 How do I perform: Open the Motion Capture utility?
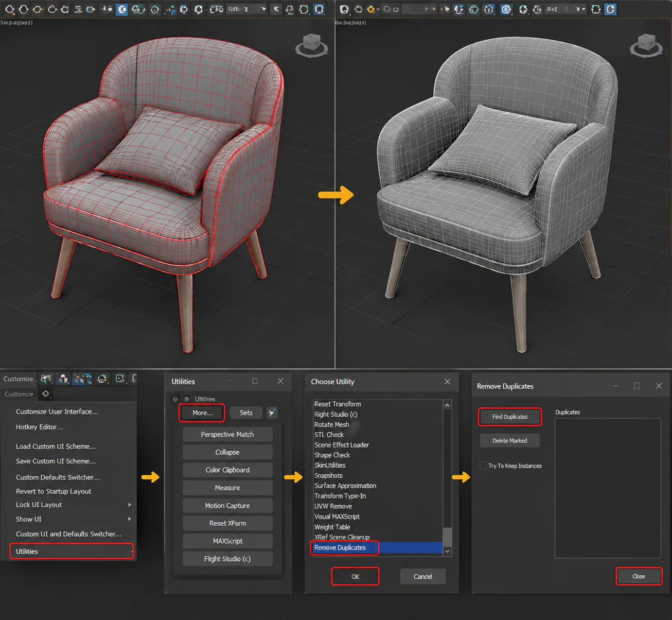(x=227, y=506)
